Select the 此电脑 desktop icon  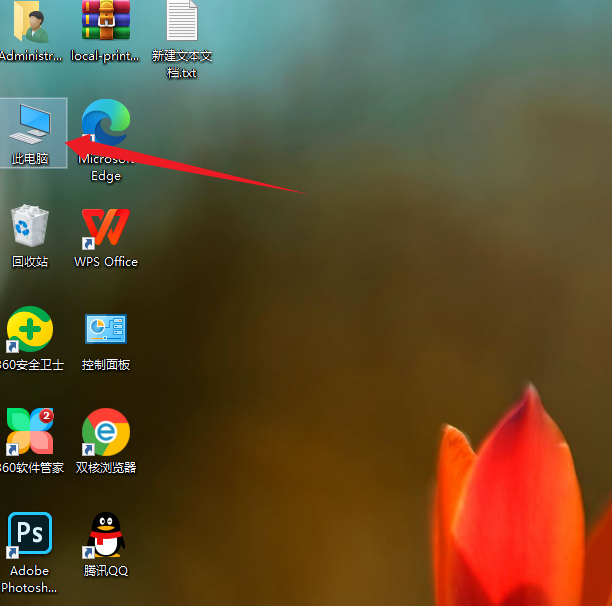pos(30,124)
